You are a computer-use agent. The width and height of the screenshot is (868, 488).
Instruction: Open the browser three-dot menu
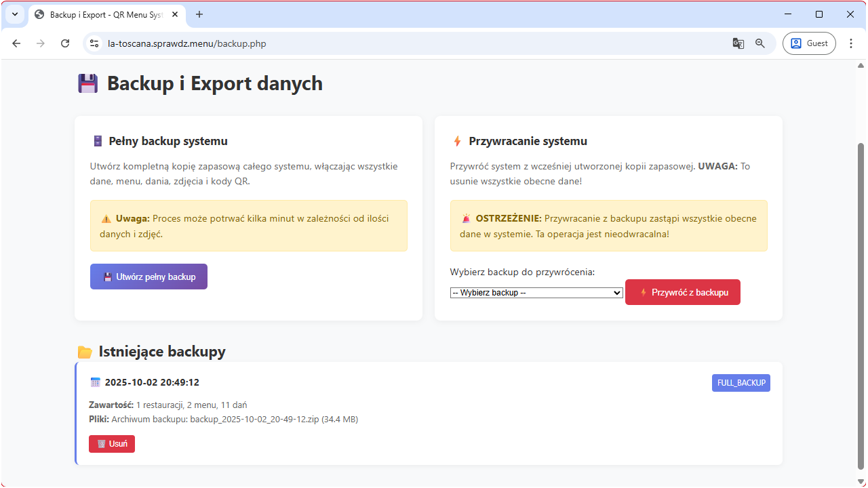point(851,43)
